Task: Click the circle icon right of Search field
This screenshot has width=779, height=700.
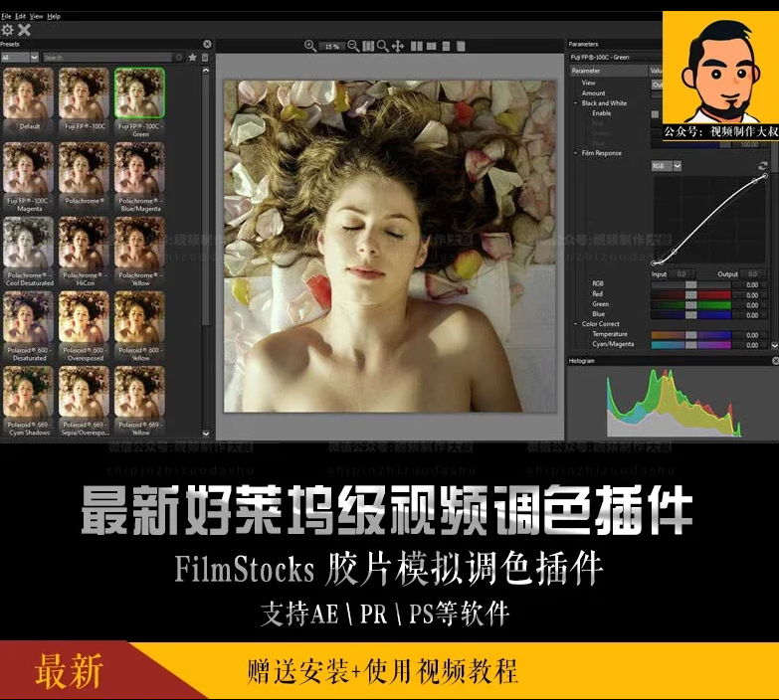Action: [x=179, y=58]
